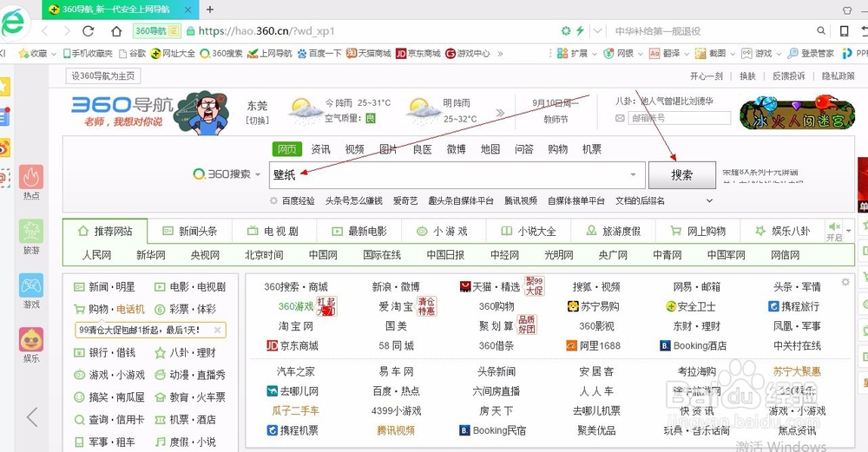Click the Weibo icon in left sidebar
Screen dimensions: 868x452
(x=4, y=147)
